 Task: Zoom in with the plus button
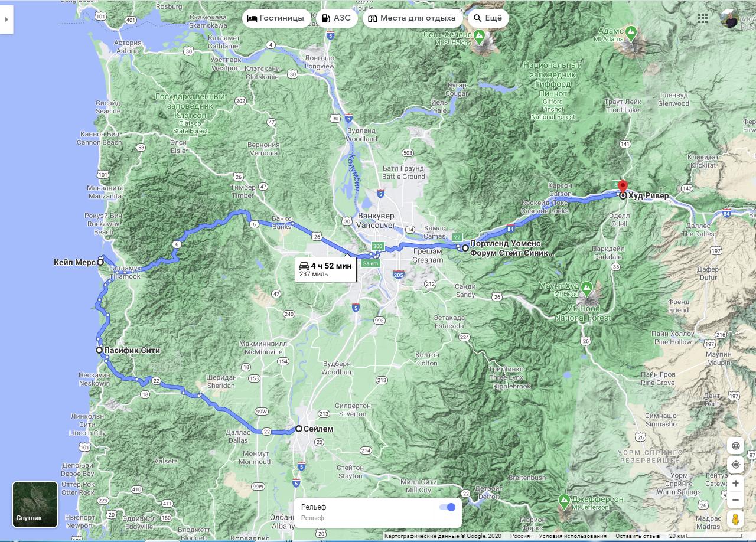(x=735, y=484)
